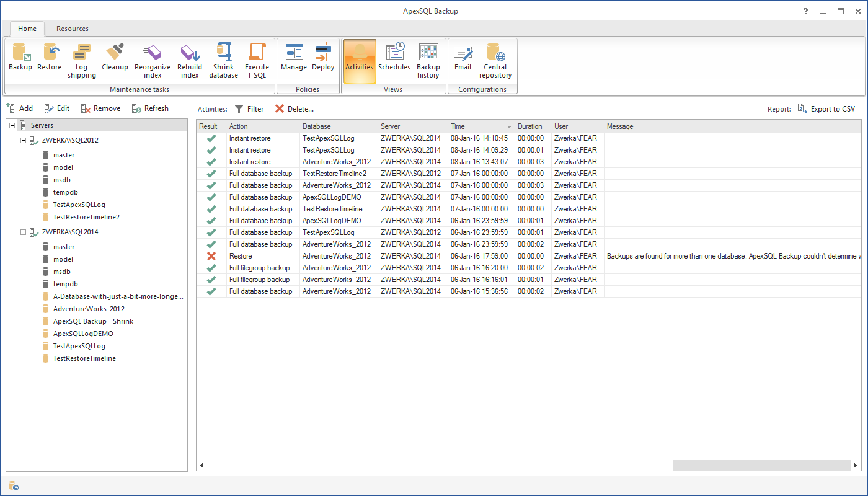The image size is (868, 496).
Task: Open Backup history view
Action: pyautogui.click(x=428, y=61)
